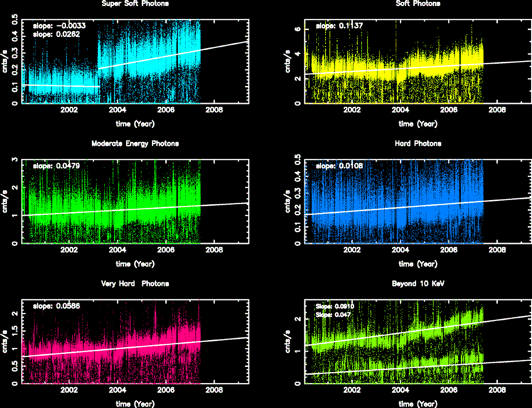
Task: Click the 'time (Year)' label under Very Hard Photons
Action: tap(135, 404)
